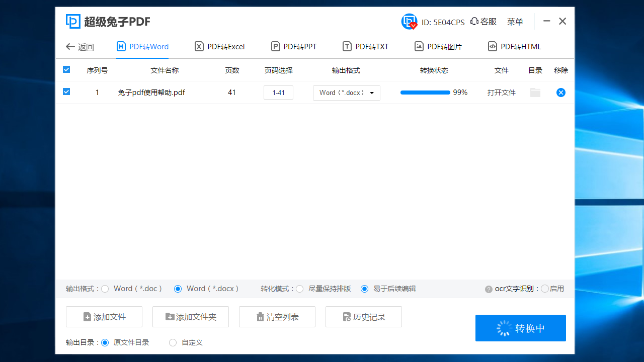
Task: Click the 99% conversion progress bar
Action: 425,93
